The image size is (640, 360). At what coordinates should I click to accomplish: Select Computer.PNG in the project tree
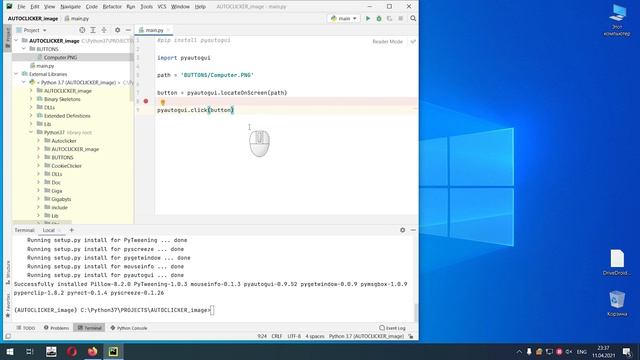pos(60,58)
